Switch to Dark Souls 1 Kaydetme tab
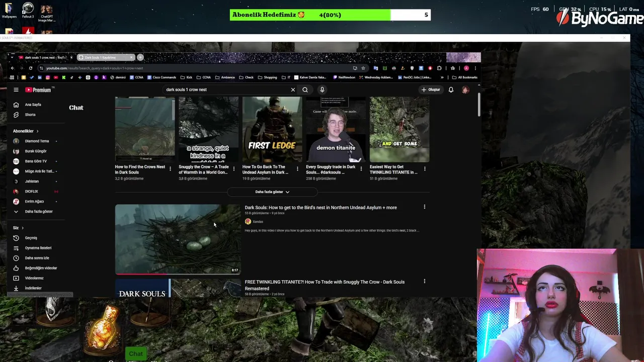The height and width of the screenshot is (362, 644). point(106,57)
